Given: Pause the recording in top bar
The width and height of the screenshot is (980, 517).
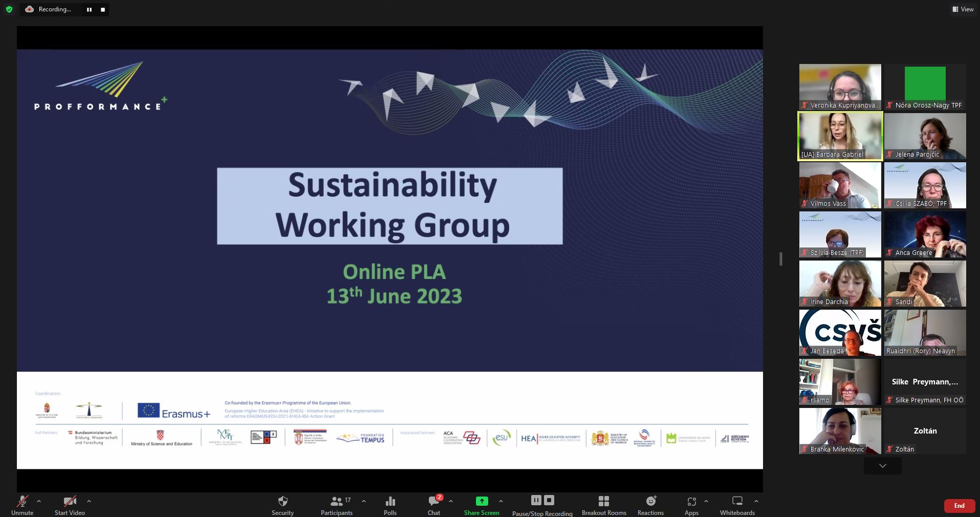Looking at the screenshot, I should (x=89, y=10).
